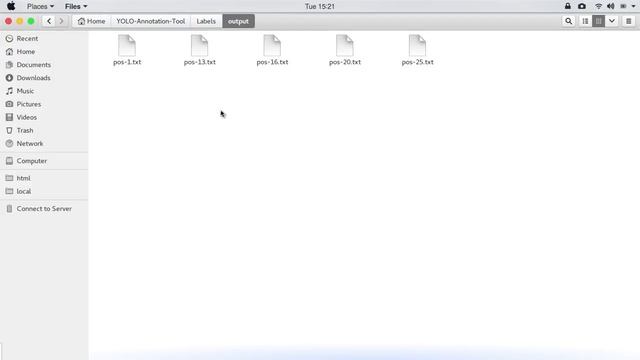The height and width of the screenshot is (360, 640).
Task: Click the Home breadcrumb
Action: [x=92, y=21]
